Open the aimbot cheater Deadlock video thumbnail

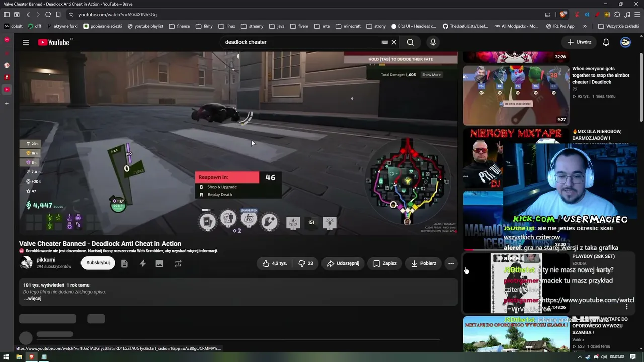click(516, 96)
